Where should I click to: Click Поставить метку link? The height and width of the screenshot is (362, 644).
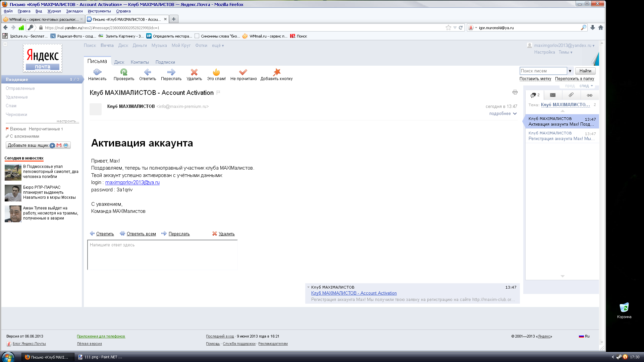[535, 79]
